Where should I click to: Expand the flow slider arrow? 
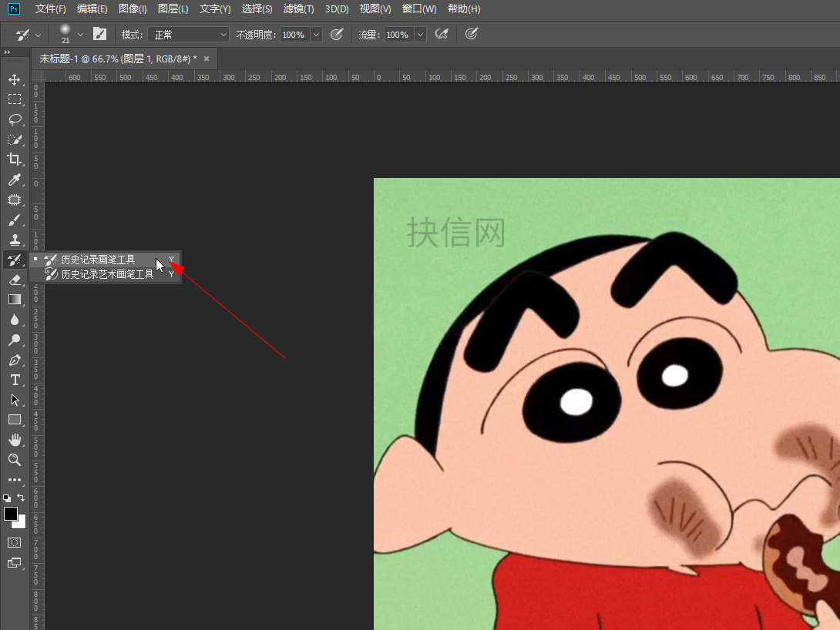[x=421, y=35]
